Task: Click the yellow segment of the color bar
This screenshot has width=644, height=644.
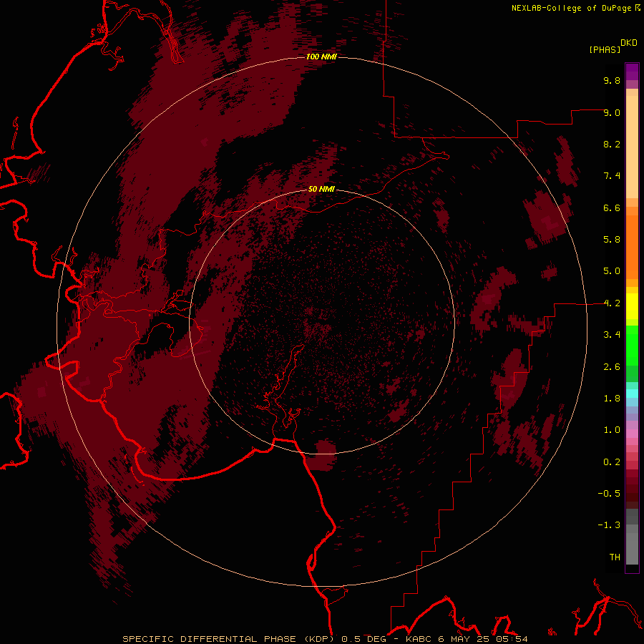Action: point(632,306)
